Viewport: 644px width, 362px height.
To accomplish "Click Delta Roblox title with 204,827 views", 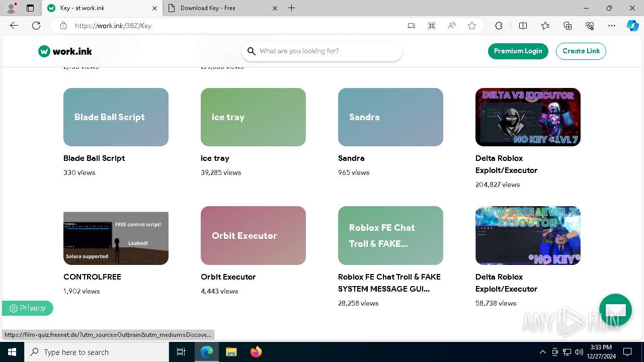I will 506,164.
